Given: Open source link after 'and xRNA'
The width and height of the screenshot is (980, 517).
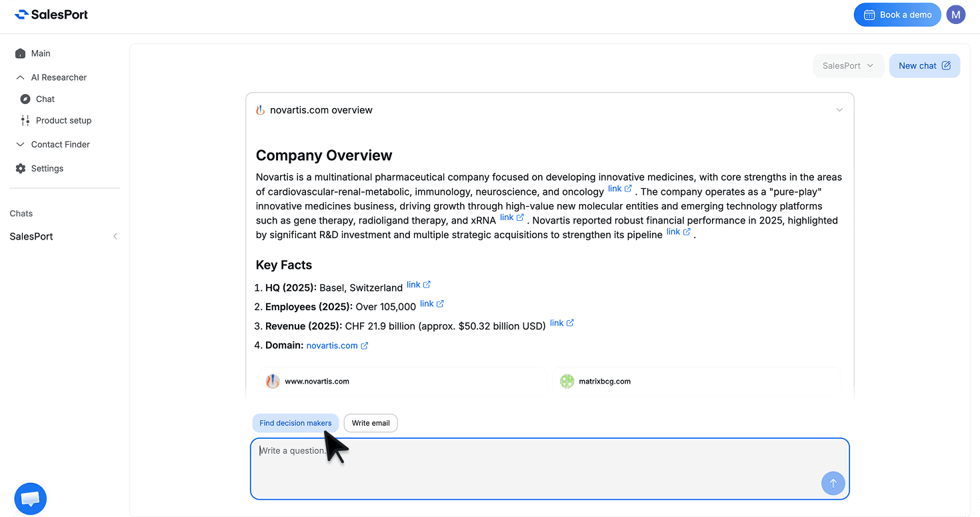Looking at the screenshot, I should click(x=512, y=217).
